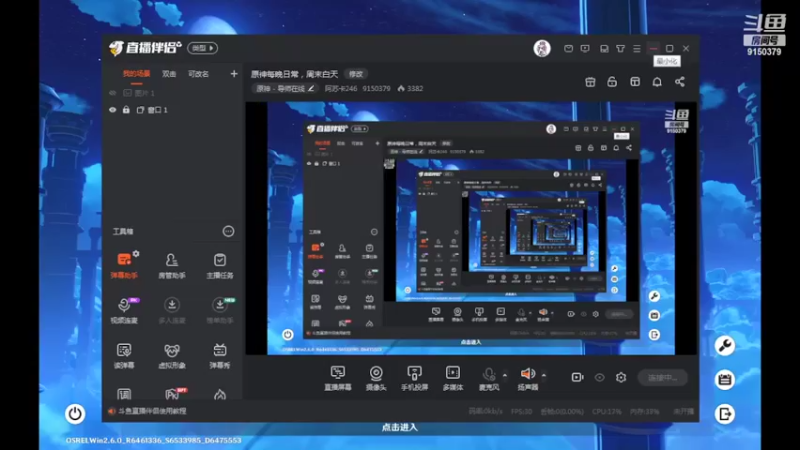Click the toolbox more options ellipsis
Viewport: 800px width, 450px height.
(x=228, y=231)
